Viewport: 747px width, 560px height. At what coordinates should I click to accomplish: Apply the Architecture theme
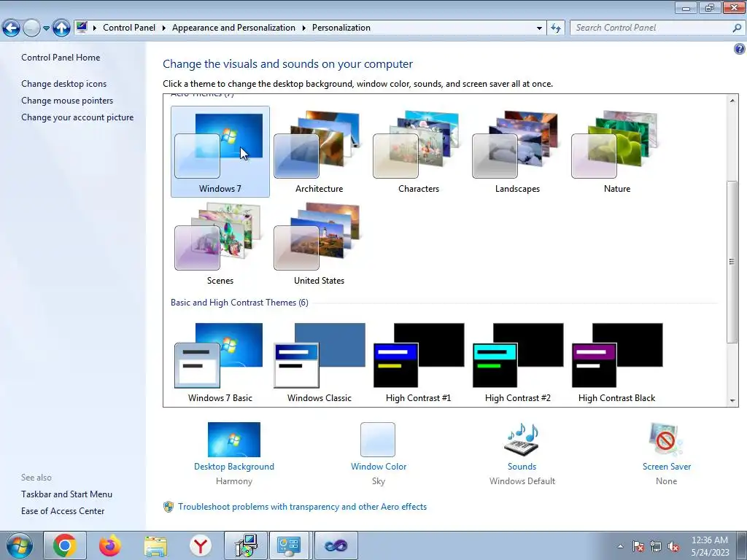320,152
